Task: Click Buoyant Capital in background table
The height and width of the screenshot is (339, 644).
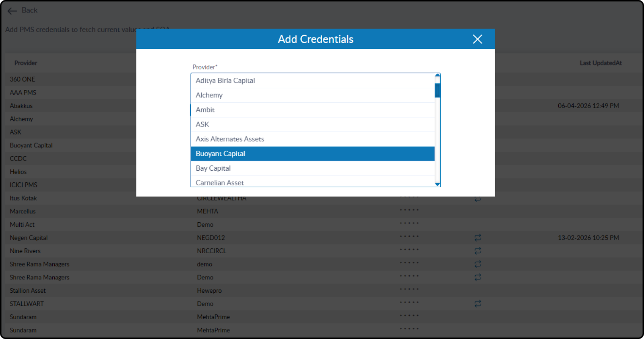Action: [x=31, y=145]
